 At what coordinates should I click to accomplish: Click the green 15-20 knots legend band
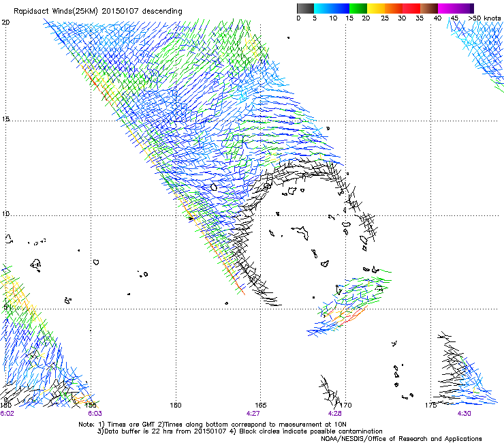coord(358,8)
